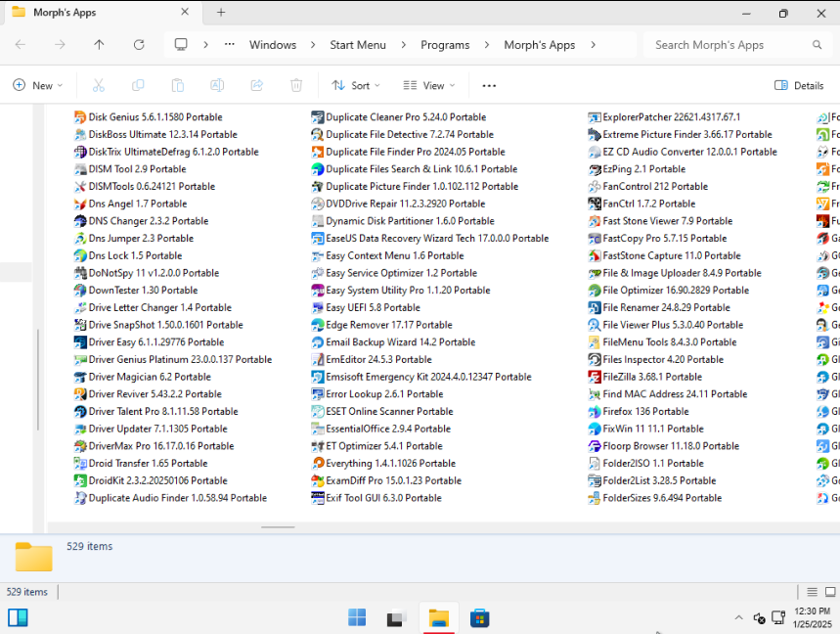The width and height of the screenshot is (840, 634).
Task: Click the DriverMax Pro 16.17.0.16 icon
Action: (80, 446)
